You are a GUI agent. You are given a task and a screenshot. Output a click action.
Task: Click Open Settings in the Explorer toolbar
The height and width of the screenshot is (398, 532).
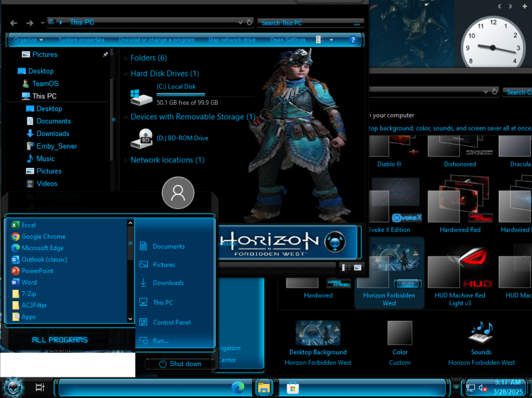coord(288,40)
